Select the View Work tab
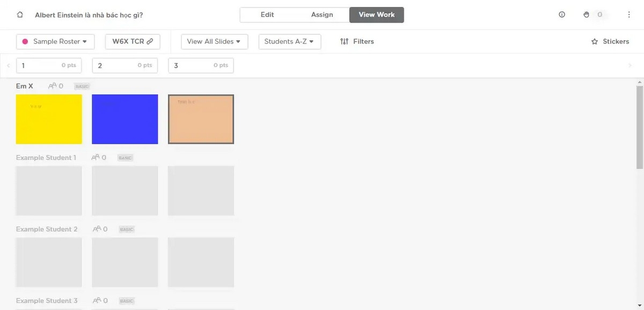Image resolution: width=644 pixels, height=310 pixels. point(377,15)
